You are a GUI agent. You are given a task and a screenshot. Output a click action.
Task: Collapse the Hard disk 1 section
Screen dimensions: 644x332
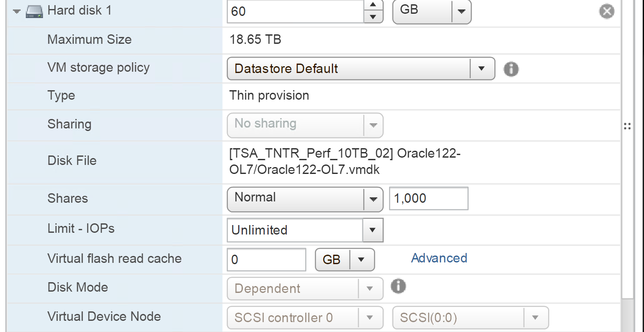pyautogui.click(x=17, y=12)
